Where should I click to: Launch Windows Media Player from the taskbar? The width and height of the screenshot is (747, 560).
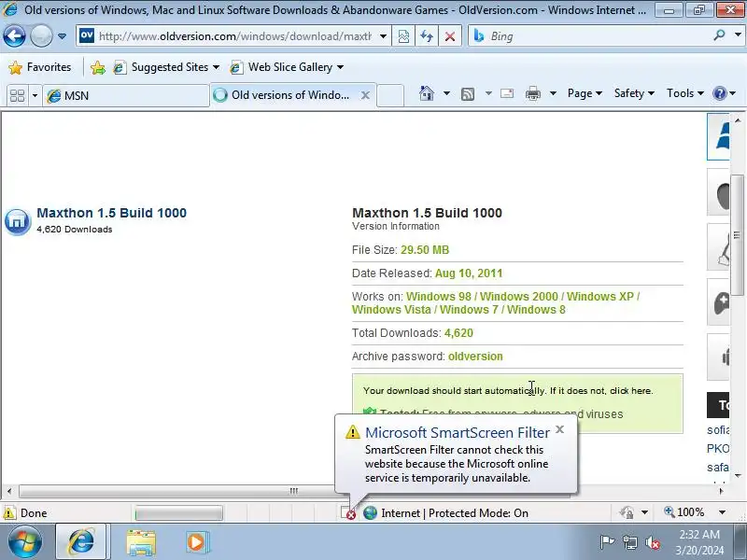point(196,542)
